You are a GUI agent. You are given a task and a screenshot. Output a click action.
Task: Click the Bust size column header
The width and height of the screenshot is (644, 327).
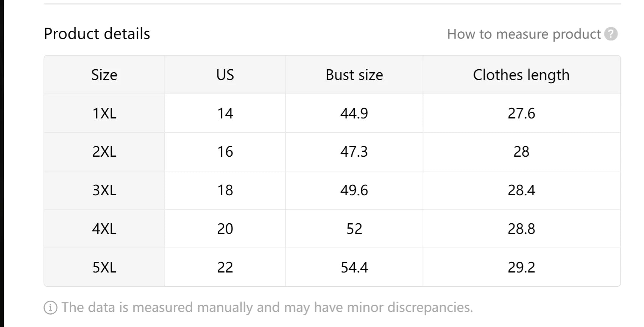pos(354,75)
